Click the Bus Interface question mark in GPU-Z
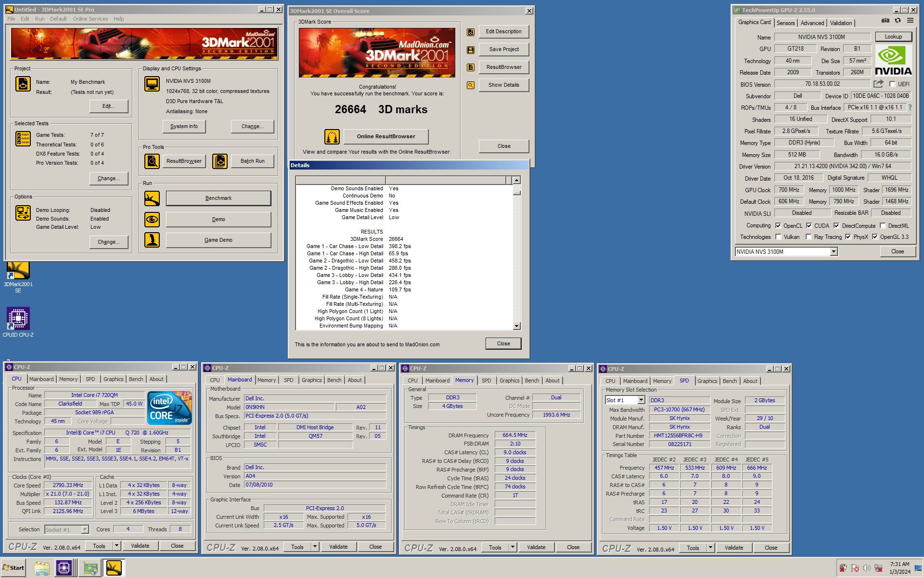924x578 pixels. 910,107
